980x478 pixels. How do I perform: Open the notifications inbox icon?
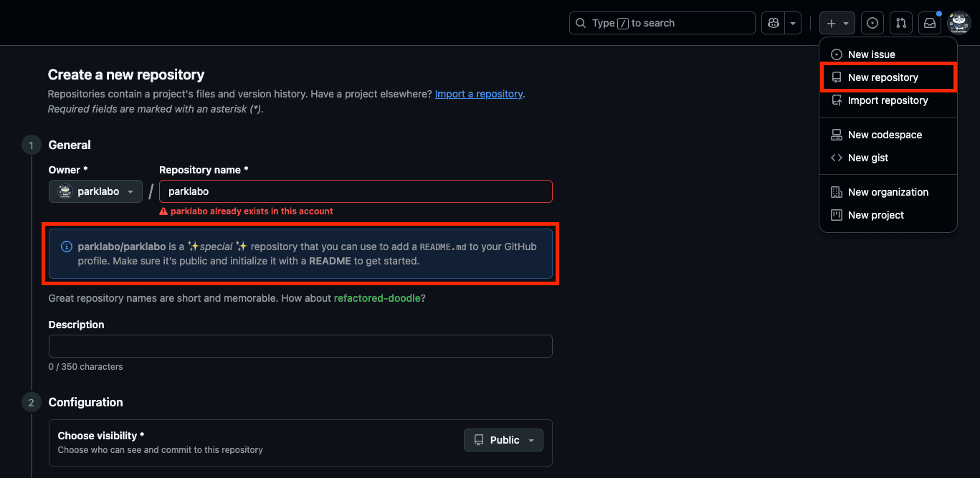(x=930, y=23)
